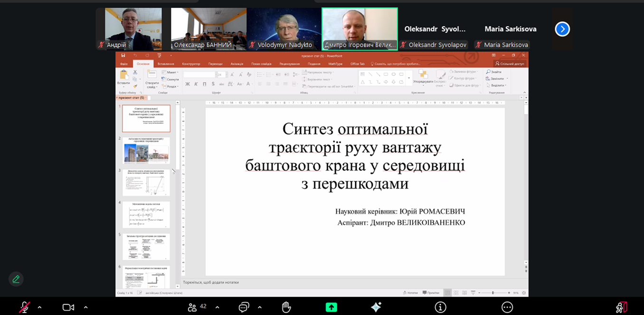Adjust PowerPoint zoom slider in status bar
Screen dimensions: 644x315
point(492,293)
